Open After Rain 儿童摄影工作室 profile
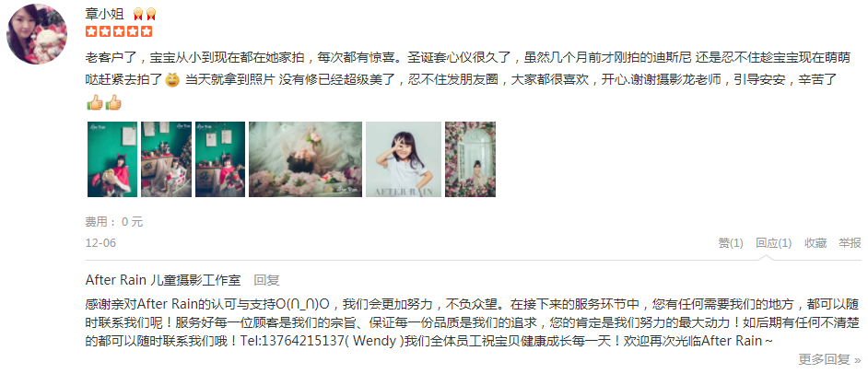868x374 pixels. coord(163,280)
